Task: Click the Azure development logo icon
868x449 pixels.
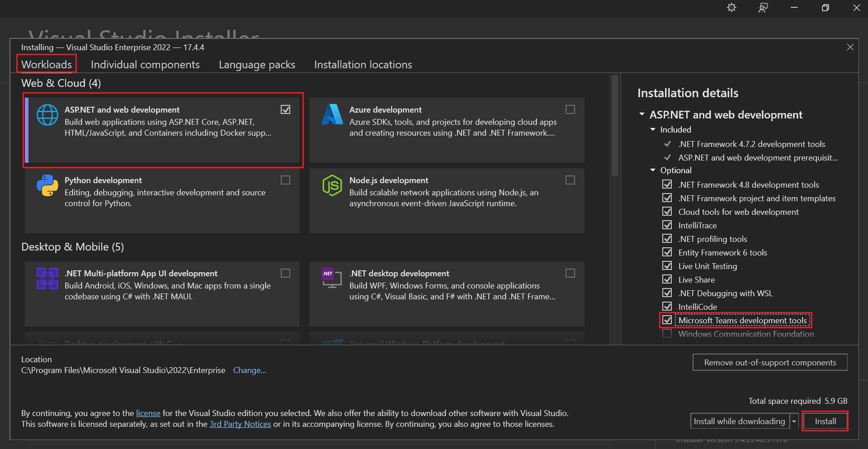Action: tap(332, 114)
